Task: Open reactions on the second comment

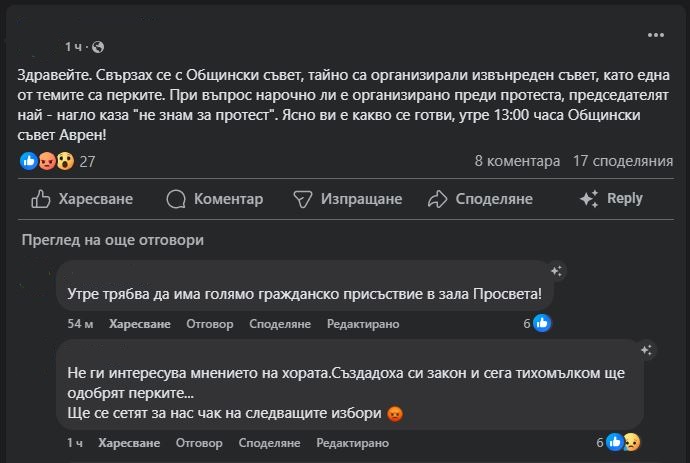Action: (x=623, y=442)
